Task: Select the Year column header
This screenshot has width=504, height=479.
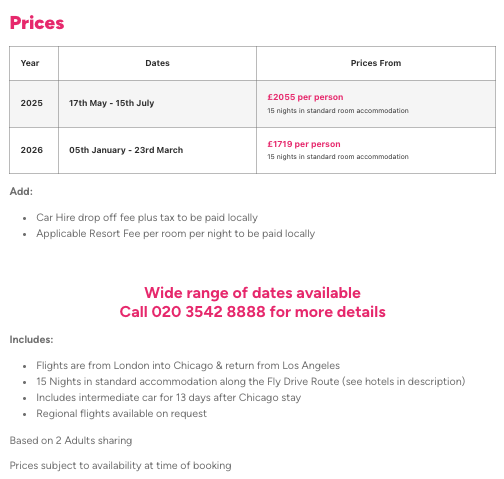Action: click(x=30, y=63)
